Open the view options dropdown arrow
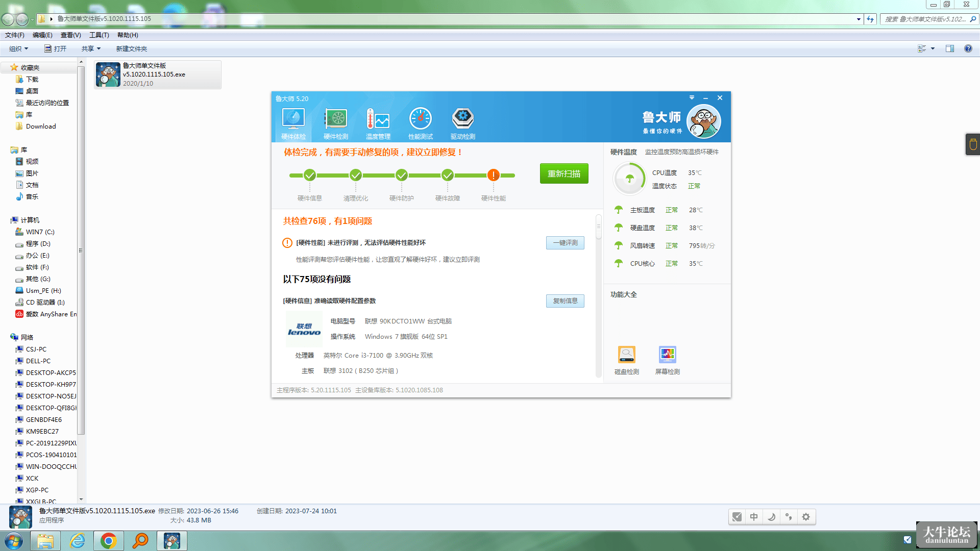Screen dimensions: 980x551 click(933, 48)
